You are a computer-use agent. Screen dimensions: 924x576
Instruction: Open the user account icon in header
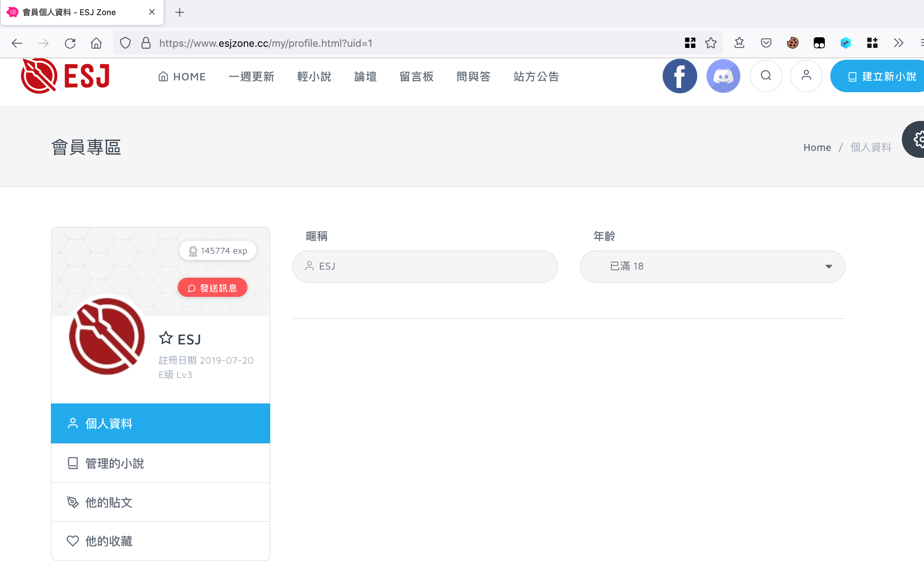(x=806, y=76)
